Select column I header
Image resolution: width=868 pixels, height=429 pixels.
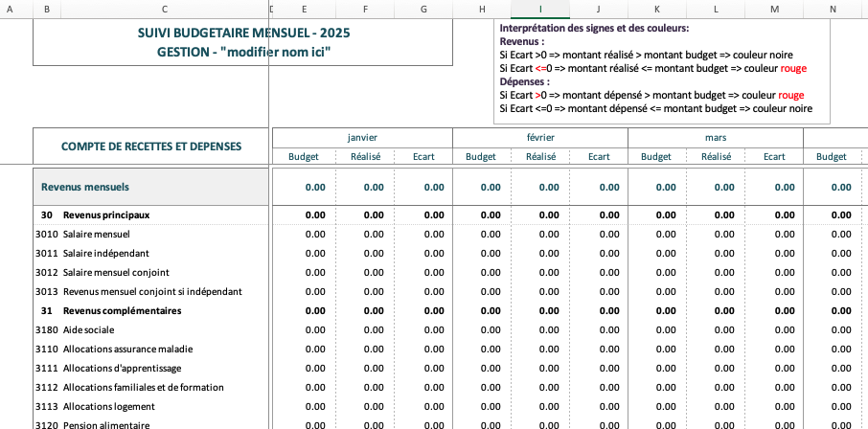pyautogui.click(x=540, y=9)
